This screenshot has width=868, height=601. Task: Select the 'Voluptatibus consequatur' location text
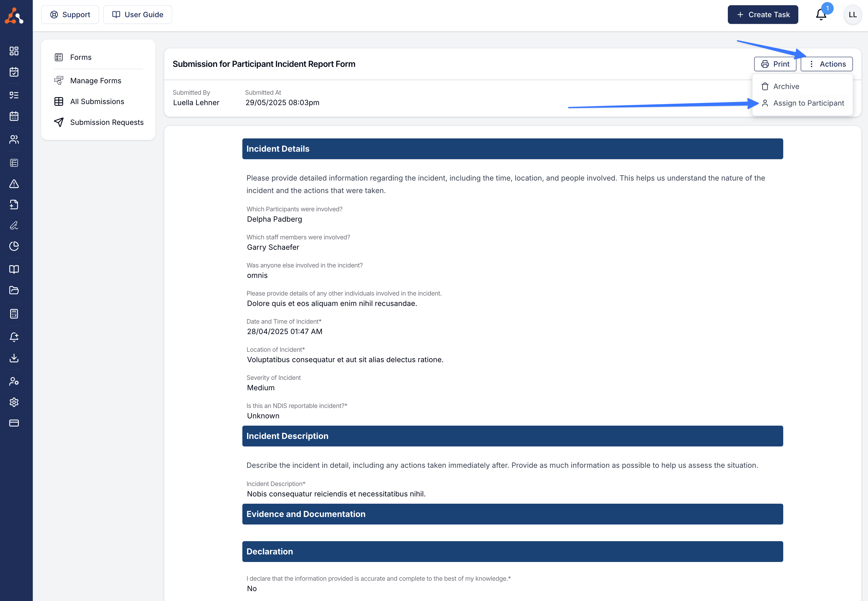(345, 360)
